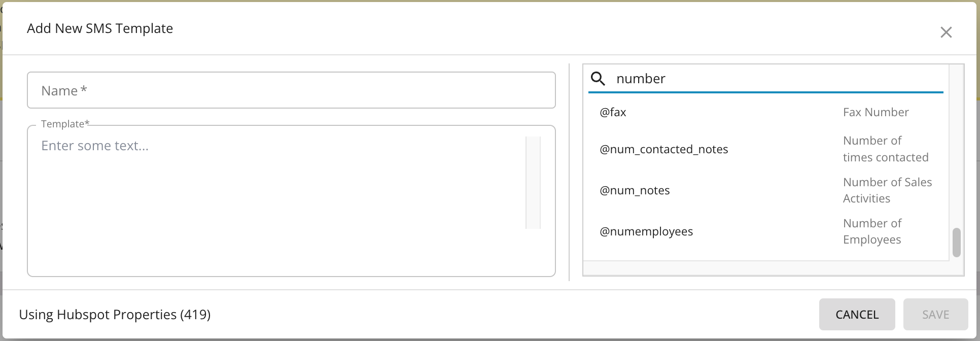This screenshot has height=341, width=980.
Task: Click the 'Using Hubspot Properties (419)' label
Action: point(115,315)
